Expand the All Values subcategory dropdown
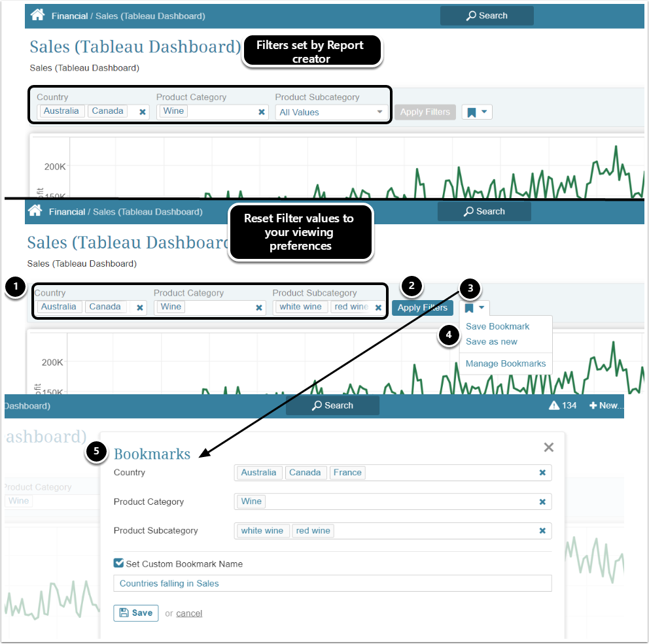This screenshot has height=644, width=649. coord(332,112)
